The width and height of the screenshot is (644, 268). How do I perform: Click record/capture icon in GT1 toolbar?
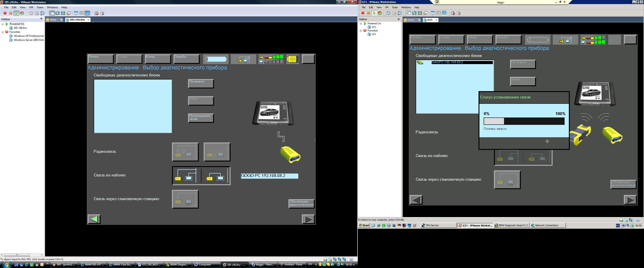point(453,13)
